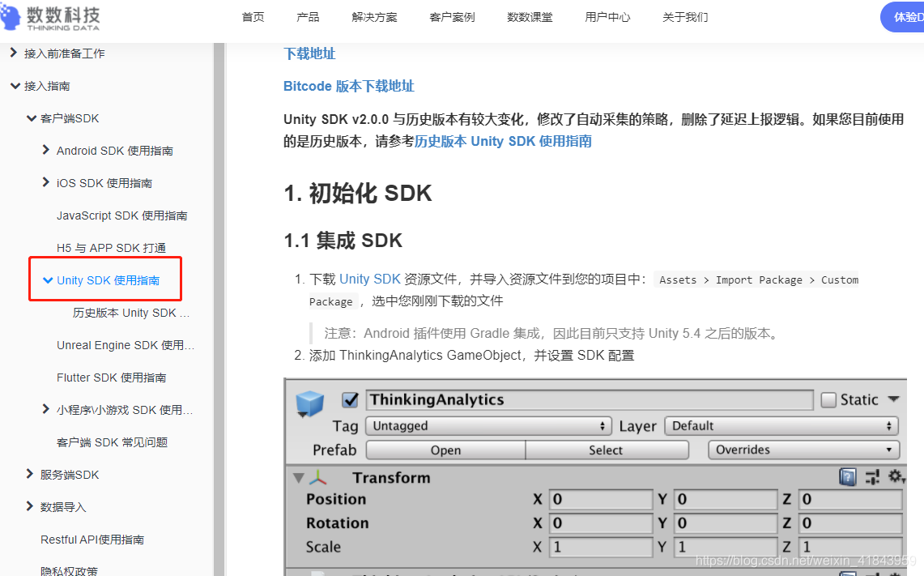Open the 用户中心 menu item
This screenshot has width=924, height=576.
(x=607, y=17)
